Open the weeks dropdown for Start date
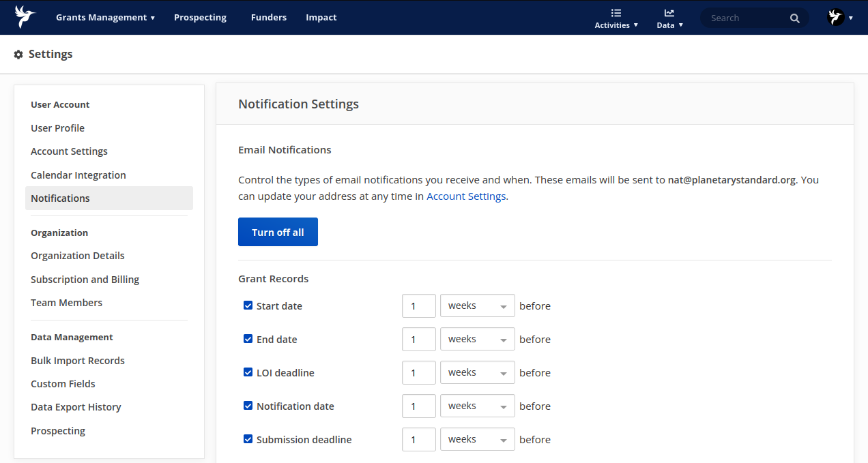Image resolution: width=868 pixels, height=463 pixels. (x=477, y=306)
